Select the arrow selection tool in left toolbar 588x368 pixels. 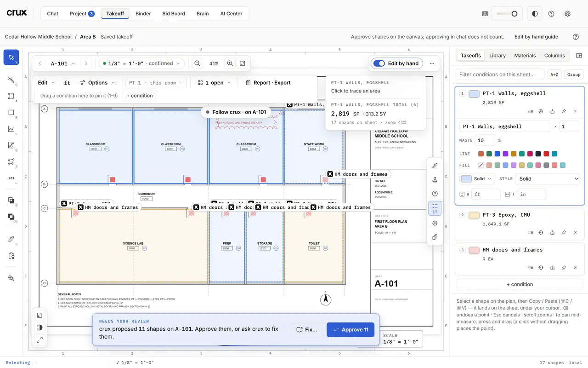pyautogui.click(x=11, y=57)
